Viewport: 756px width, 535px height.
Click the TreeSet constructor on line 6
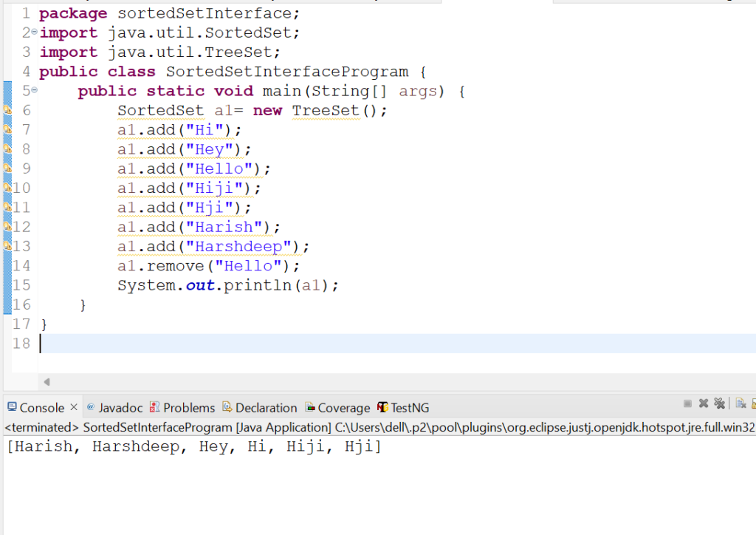tap(326, 111)
